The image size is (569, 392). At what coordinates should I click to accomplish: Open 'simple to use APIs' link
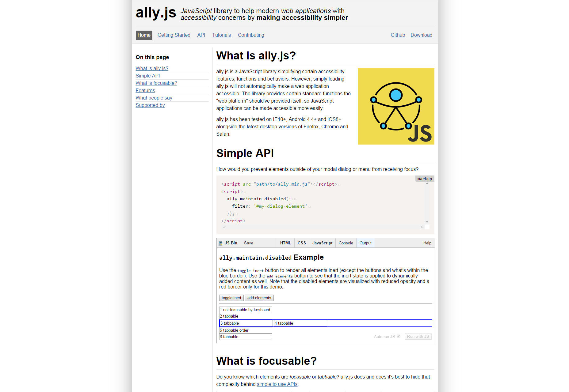coord(277,384)
